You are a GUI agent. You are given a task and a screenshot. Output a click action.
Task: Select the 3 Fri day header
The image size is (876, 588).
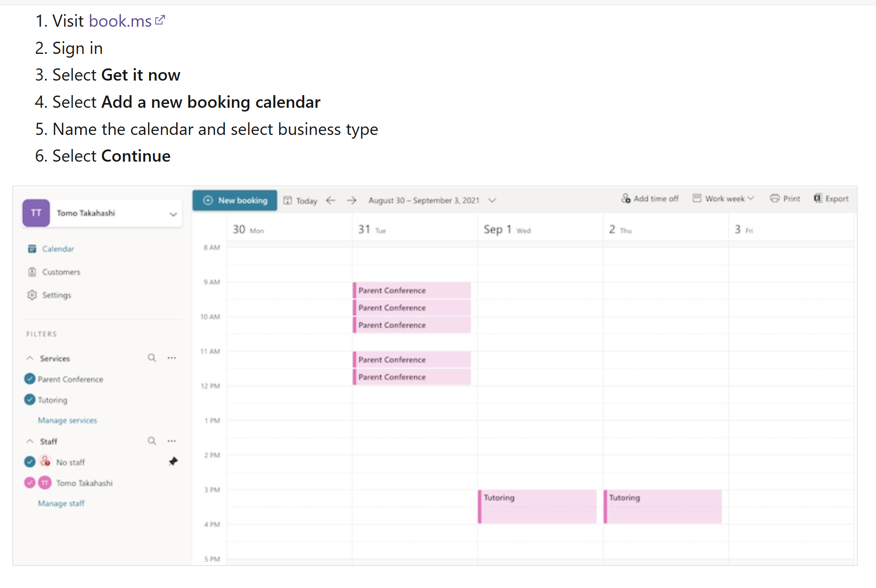(x=744, y=230)
